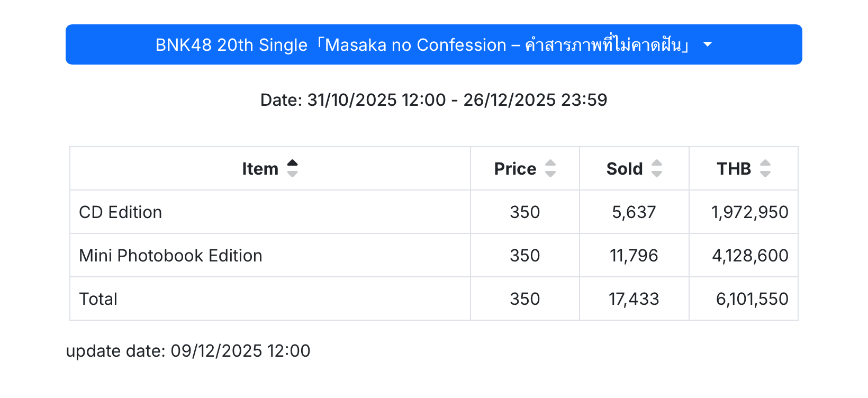
Task: Click the sort arrows next to Price
Action: [550, 168]
